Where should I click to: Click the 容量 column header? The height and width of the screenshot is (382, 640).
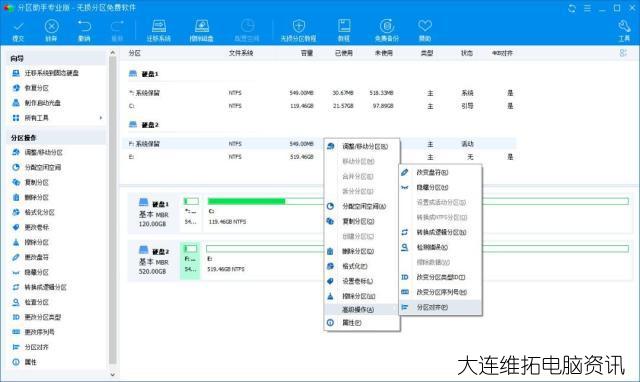(307, 53)
